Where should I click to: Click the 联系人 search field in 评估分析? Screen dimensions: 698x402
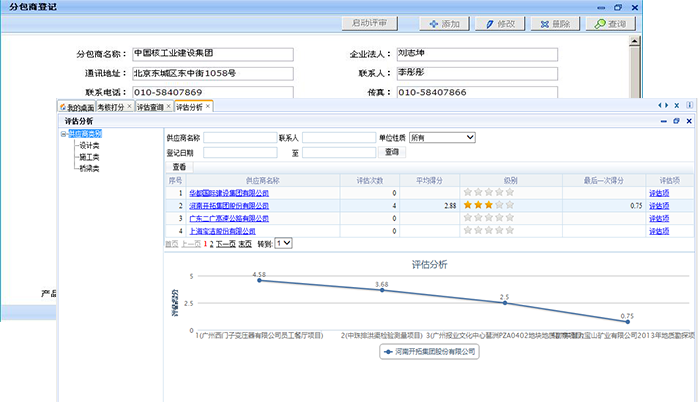point(339,138)
